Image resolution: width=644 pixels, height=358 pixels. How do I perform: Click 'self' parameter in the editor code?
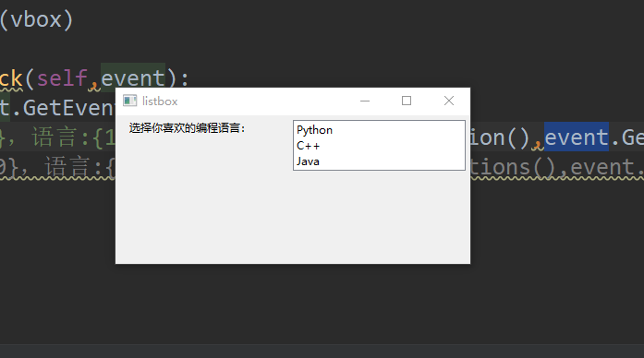(62, 78)
